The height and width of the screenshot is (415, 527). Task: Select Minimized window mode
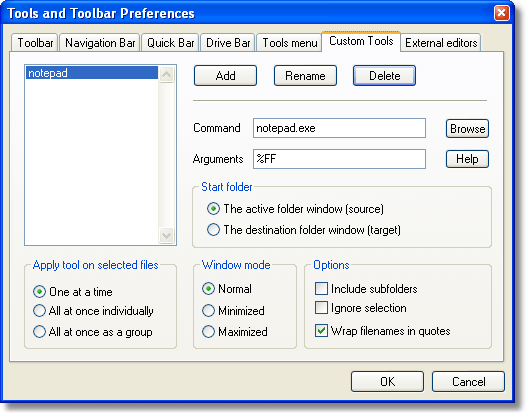[208, 310]
